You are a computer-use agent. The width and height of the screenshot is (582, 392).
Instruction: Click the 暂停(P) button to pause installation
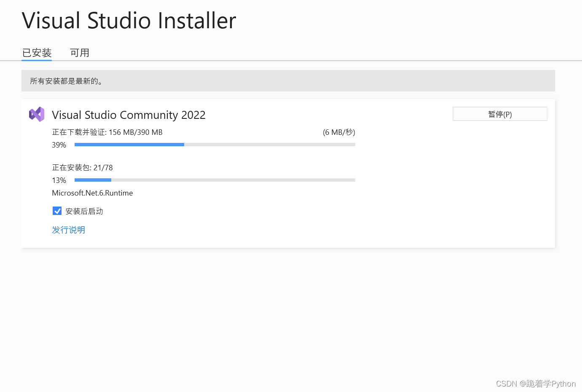tap(500, 114)
